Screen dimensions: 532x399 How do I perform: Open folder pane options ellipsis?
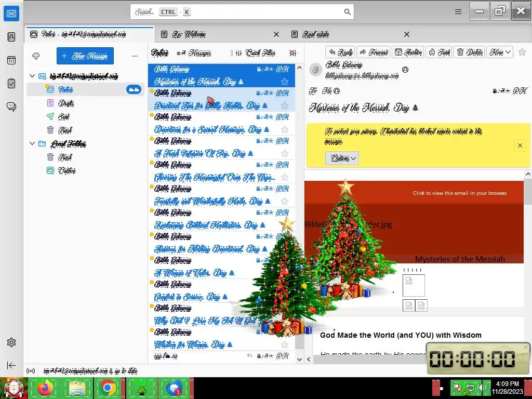[x=135, y=56]
